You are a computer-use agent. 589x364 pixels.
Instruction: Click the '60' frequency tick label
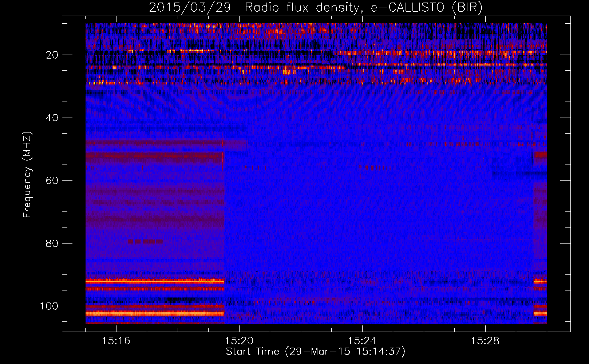pos(52,181)
